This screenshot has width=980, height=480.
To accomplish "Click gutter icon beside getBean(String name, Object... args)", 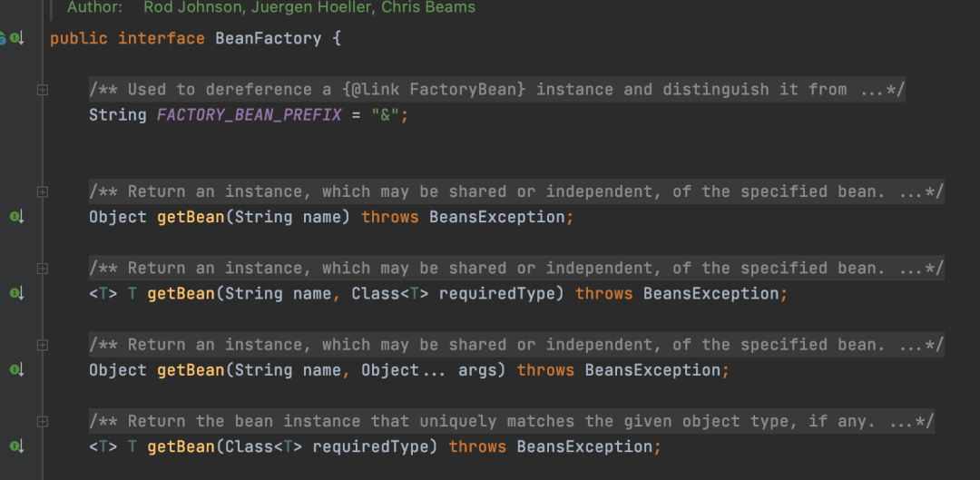I will pyautogui.click(x=16, y=370).
